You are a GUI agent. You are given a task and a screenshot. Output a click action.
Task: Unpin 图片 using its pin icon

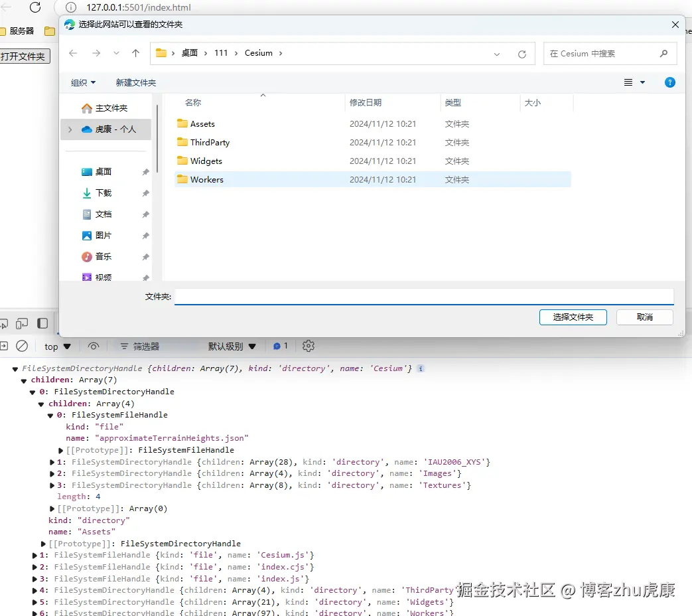145,236
